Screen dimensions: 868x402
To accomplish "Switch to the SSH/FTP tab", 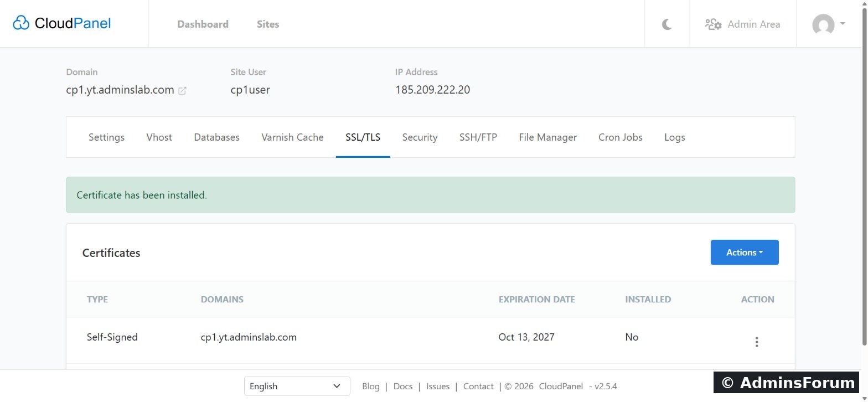I will click(478, 137).
